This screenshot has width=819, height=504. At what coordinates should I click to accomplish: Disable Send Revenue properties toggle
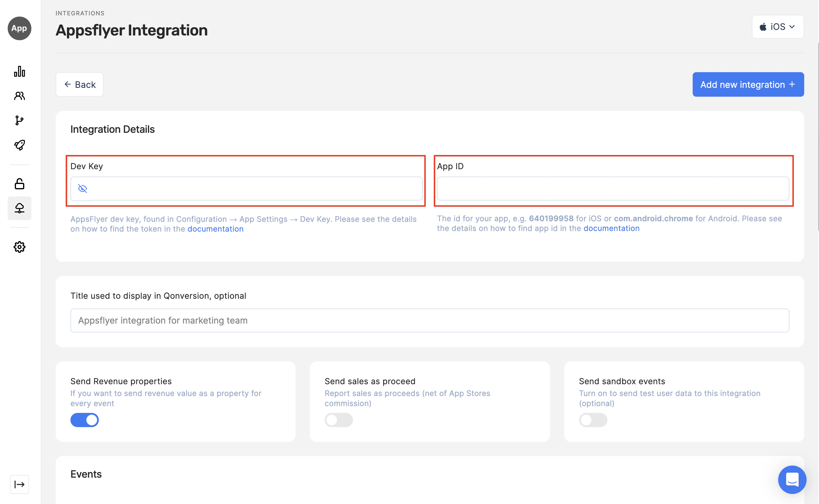point(85,420)
